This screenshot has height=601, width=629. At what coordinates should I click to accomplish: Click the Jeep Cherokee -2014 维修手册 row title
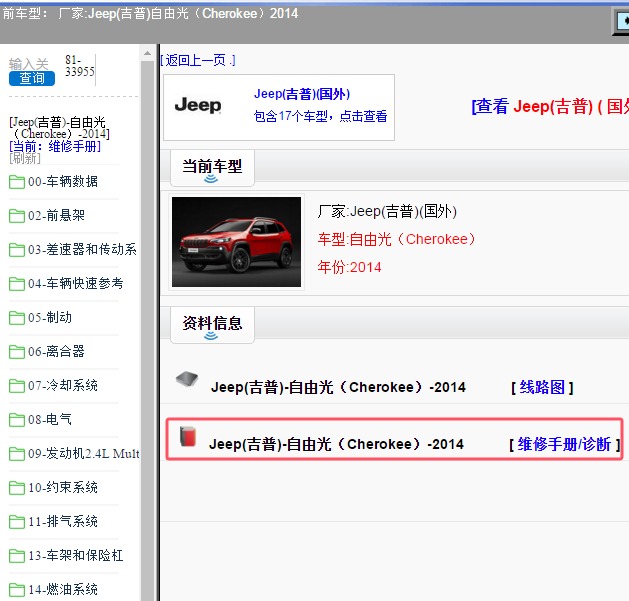click(337, 445)
